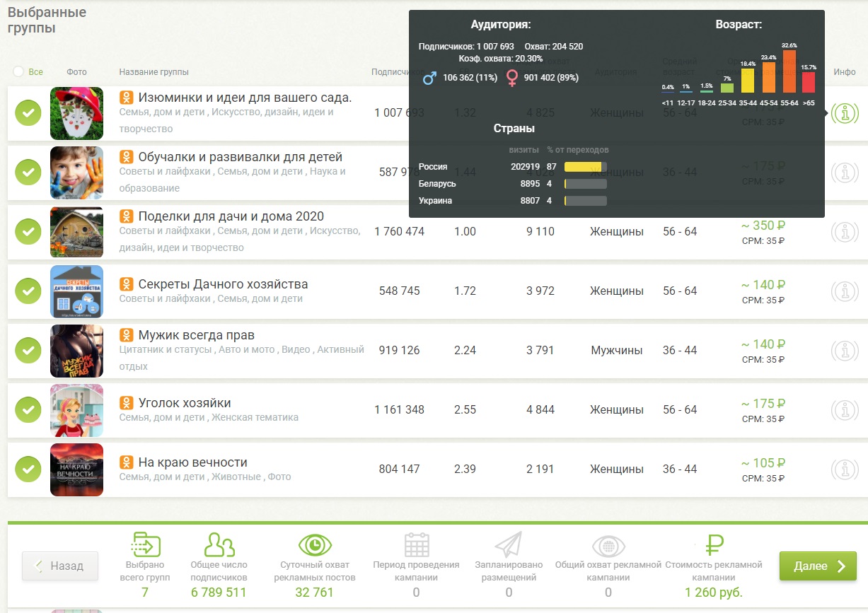Open the Уголок хозяйки group link
The height and width of the screenshot is (613, 868).
(x=185, y=403)
